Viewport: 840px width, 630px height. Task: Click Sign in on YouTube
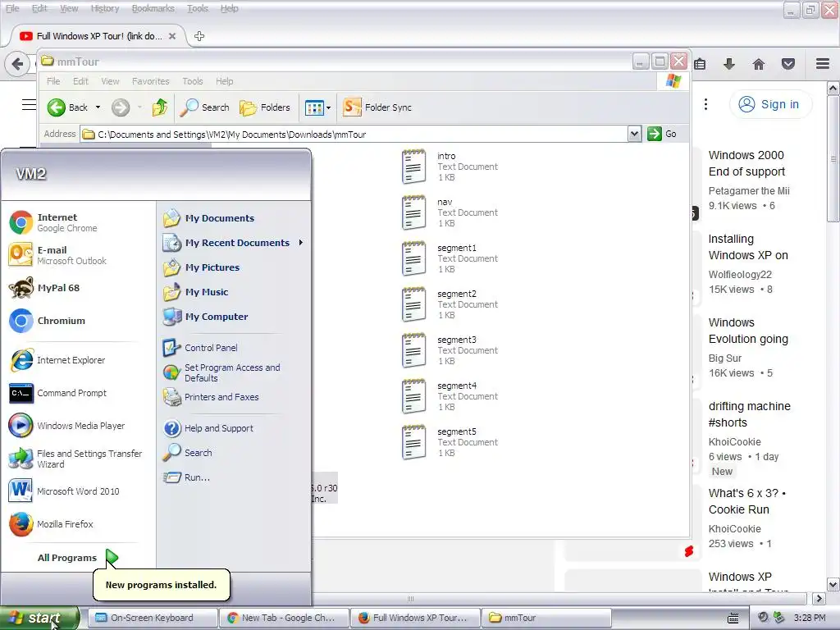point(769,104)
